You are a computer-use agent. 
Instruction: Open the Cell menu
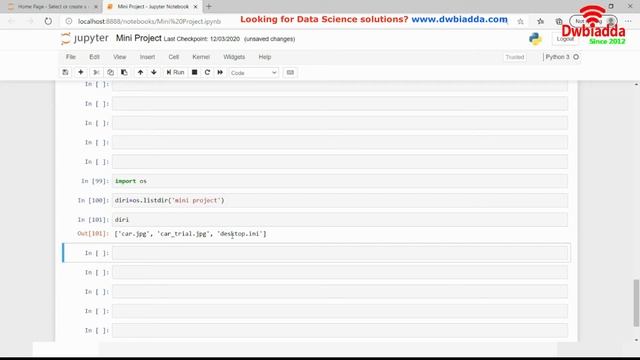tap(173, 57)
